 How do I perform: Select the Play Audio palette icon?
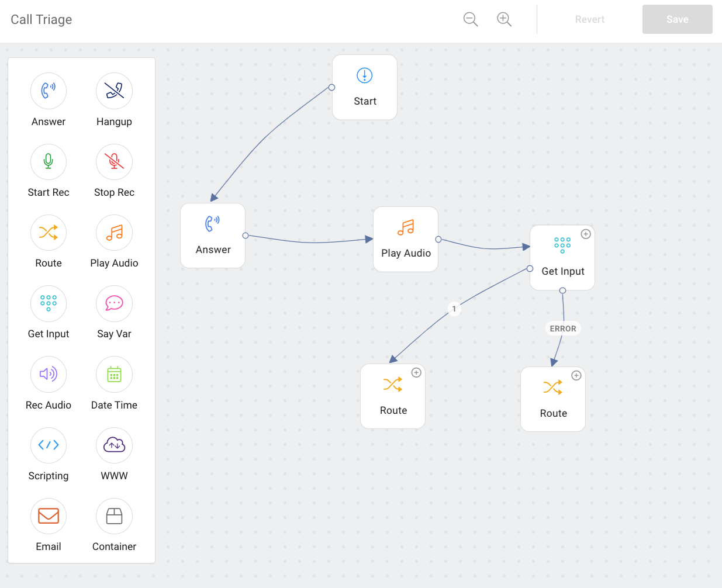point(114,232)
